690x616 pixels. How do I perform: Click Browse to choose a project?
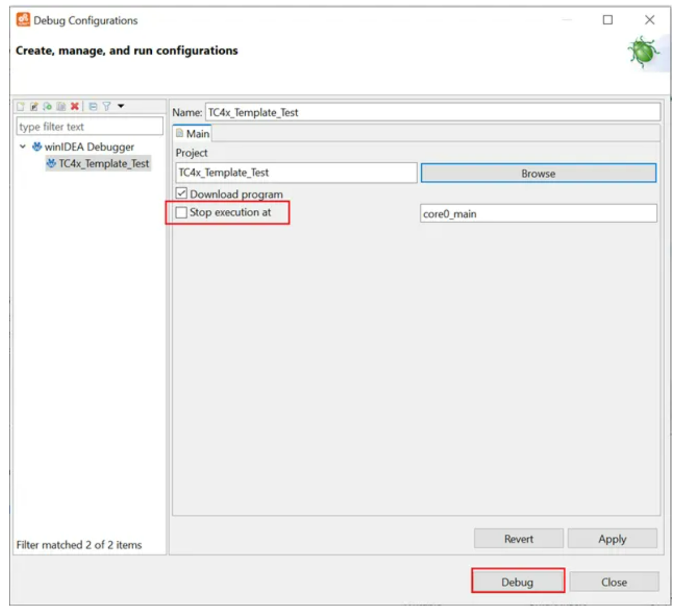tap(538, 173)
